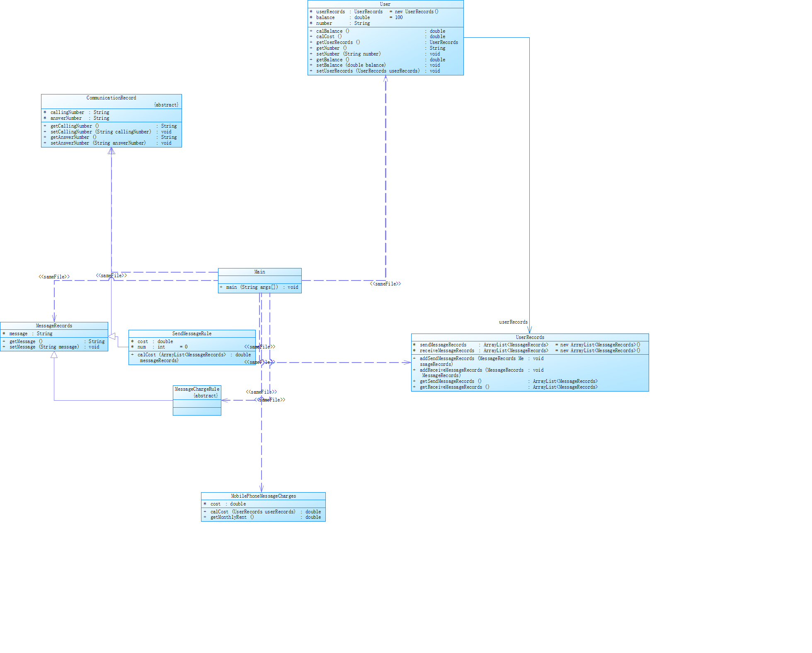Select the SendMessageRule class header
Image resolution: width=812 pixels, height=653 pixels.
[x=191, y=334]
